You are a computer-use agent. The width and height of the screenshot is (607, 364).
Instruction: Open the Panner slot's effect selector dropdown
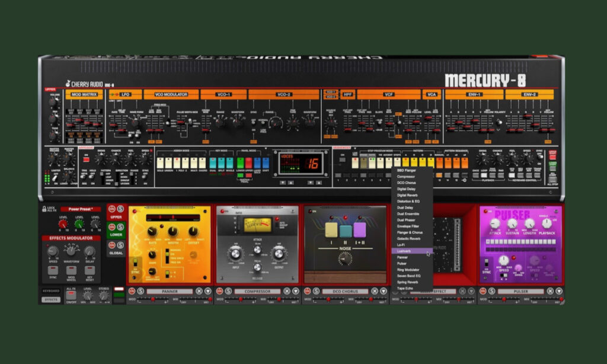(208, 292)
